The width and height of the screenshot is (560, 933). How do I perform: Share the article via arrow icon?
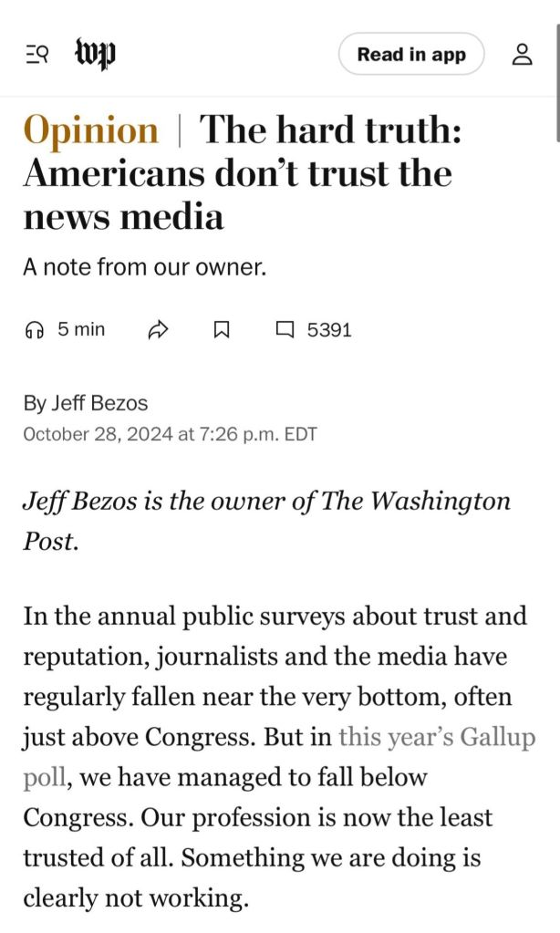pyautogui.click(x=158, y=330)
